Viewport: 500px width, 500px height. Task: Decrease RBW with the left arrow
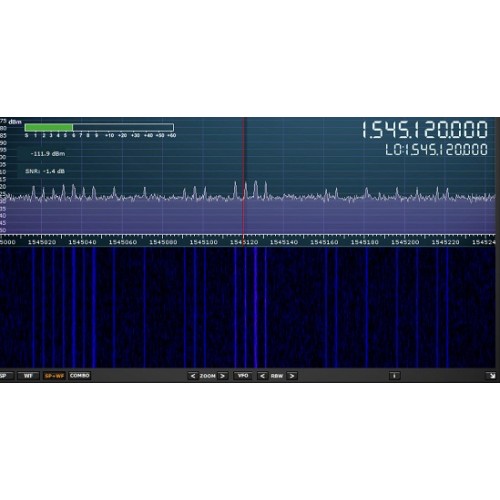coord(262,376)
